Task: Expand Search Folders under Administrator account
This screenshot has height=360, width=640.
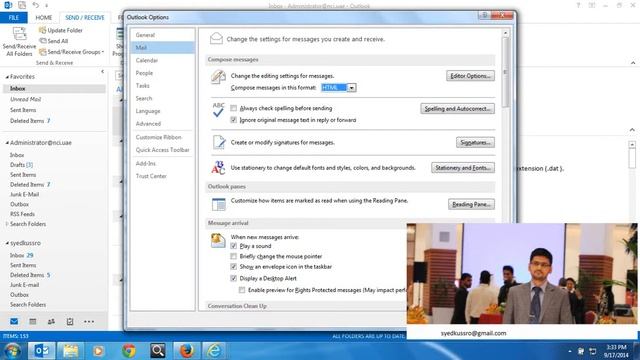Action: (x=7, y=224)
